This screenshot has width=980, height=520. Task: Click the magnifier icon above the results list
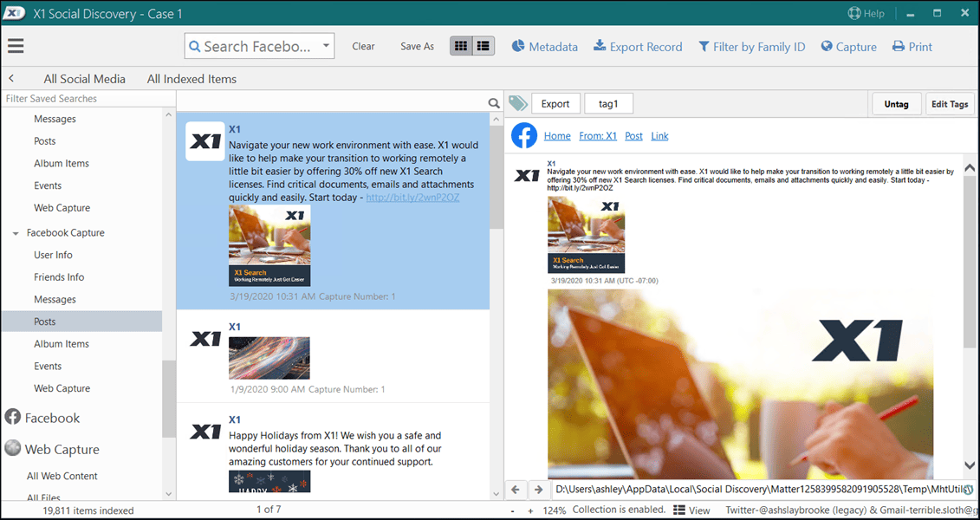[x=494, y=103]
